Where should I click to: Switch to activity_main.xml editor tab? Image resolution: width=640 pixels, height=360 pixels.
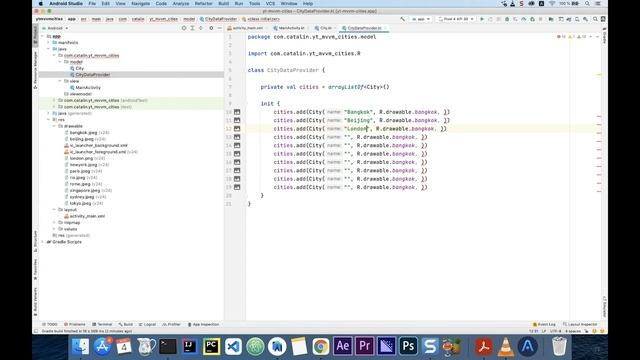(x=246, y=28)
